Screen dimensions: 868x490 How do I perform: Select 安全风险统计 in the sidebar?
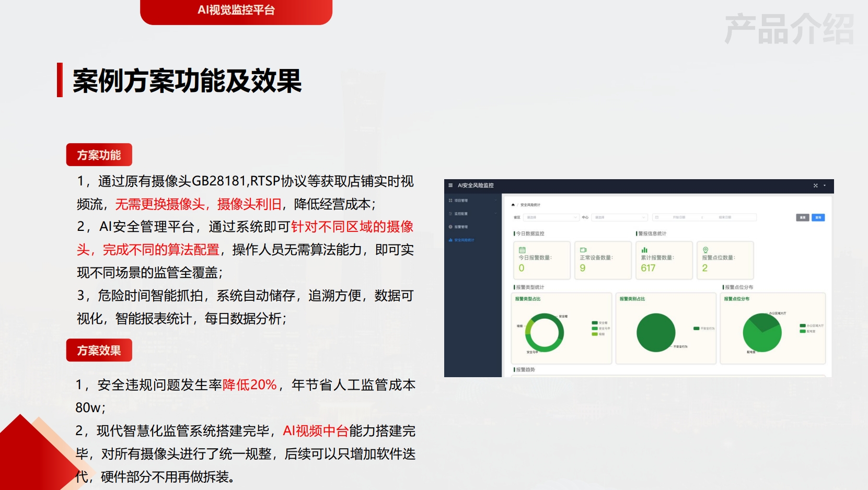pyautogui.click(x=464, y=240)
